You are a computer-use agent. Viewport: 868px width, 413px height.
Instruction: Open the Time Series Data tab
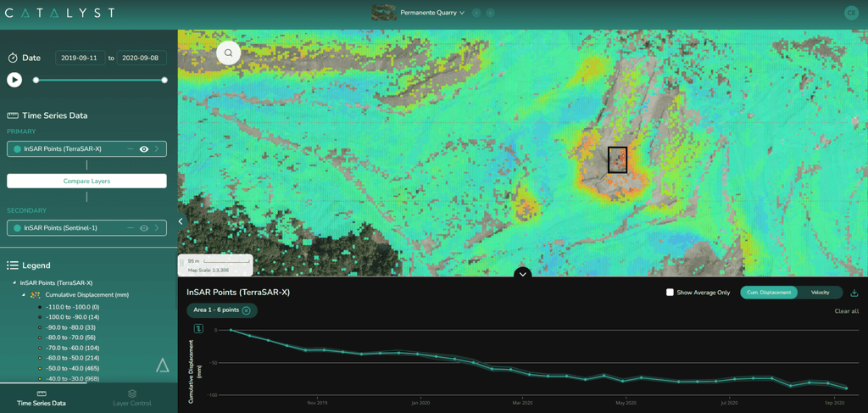[42, 398]
